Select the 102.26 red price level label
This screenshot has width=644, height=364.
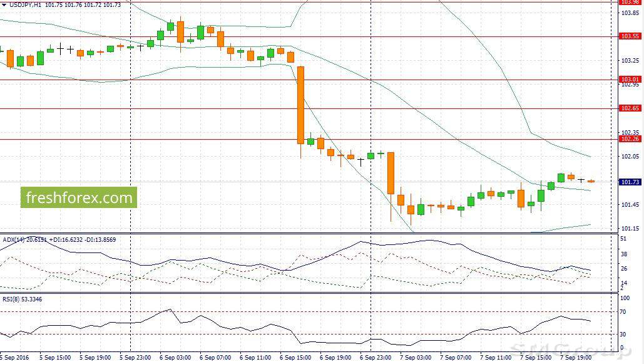(630, 139)
